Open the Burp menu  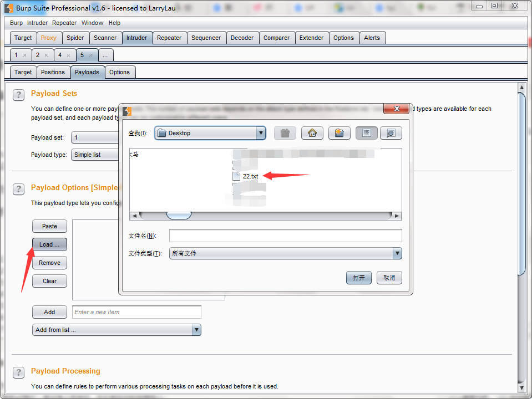[16, 23]
